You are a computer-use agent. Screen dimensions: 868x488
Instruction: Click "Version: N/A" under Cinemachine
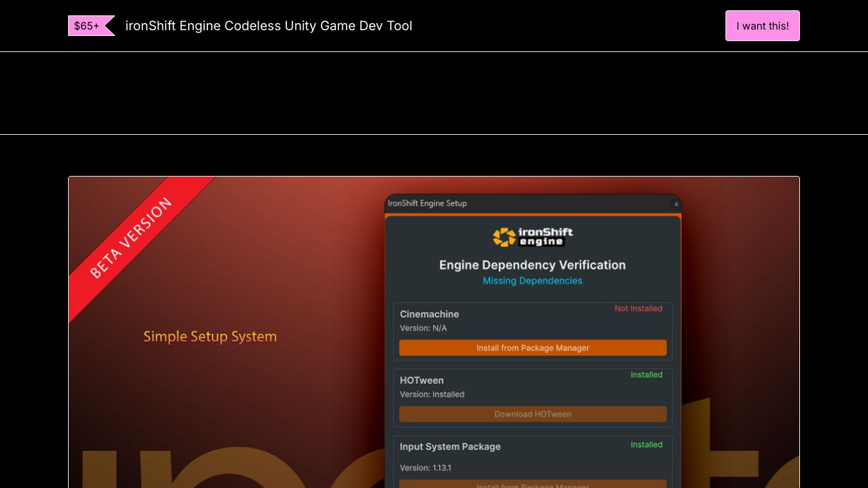click(423, 328)
